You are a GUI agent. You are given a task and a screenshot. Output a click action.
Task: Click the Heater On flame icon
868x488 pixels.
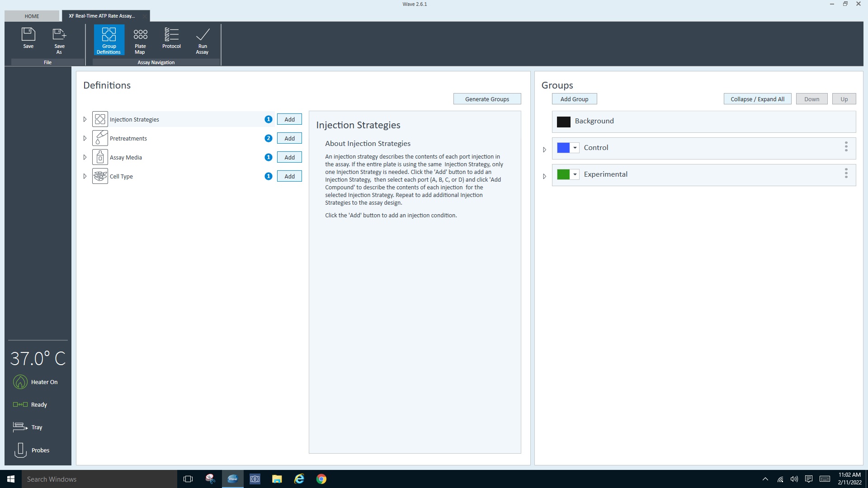tap(20, 382)
